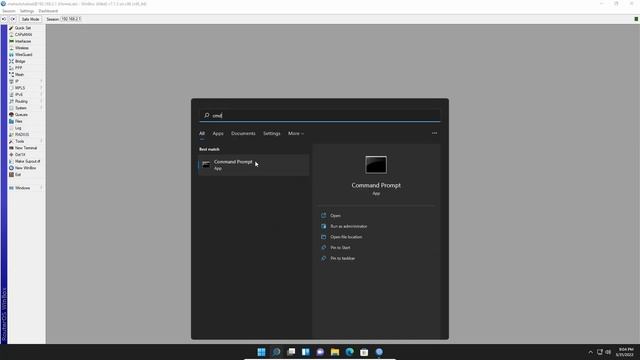Screen dimensions: 640x360
Task: Click the WinBox undo arrow button
Action: pos(4,19)
